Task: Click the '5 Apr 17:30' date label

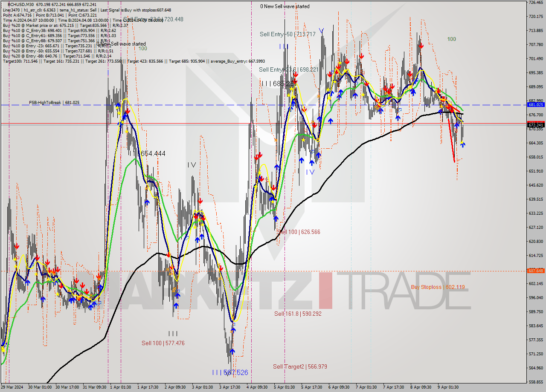Action: 311,387
